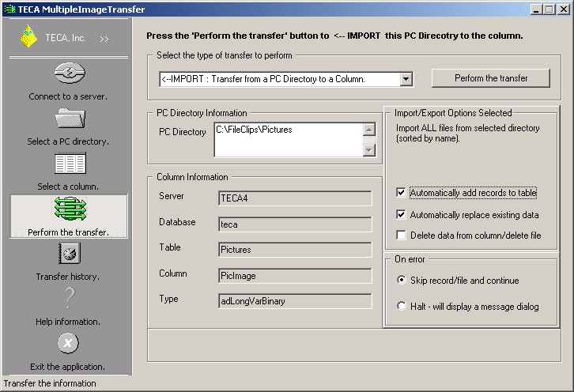Click the Select a column table icon
Viewport: 574px width, 392px height.
[x=70, y=164]
